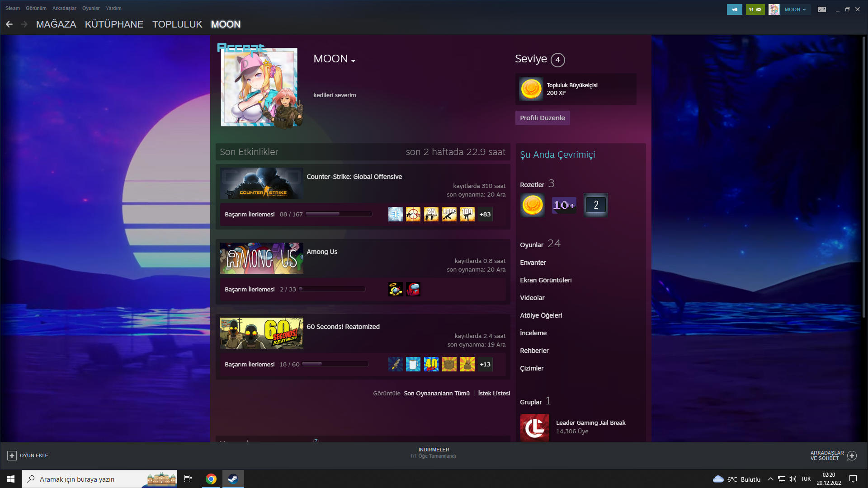868x488 pixels.
Task: Open the Videolar link
Action: (532, 298)
